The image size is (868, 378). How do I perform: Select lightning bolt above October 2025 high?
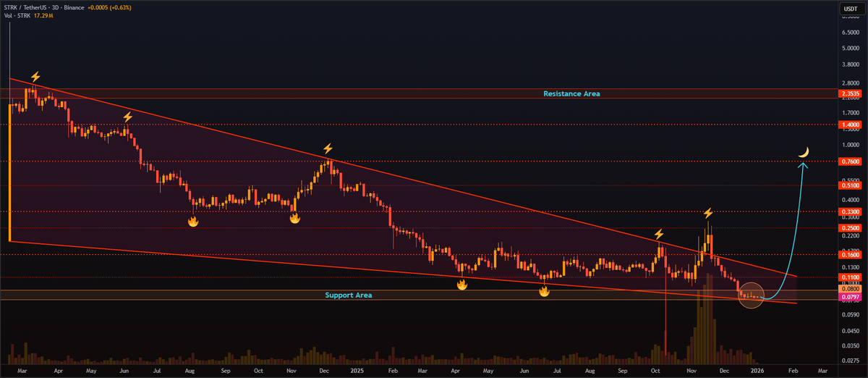click(x=658, y=235)
